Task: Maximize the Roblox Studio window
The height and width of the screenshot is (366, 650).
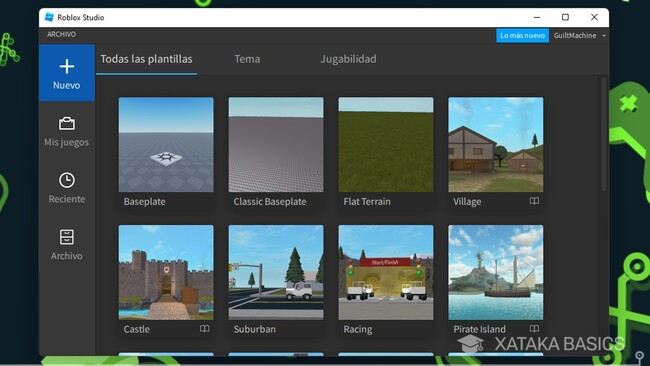Action: tap(565, 17)
